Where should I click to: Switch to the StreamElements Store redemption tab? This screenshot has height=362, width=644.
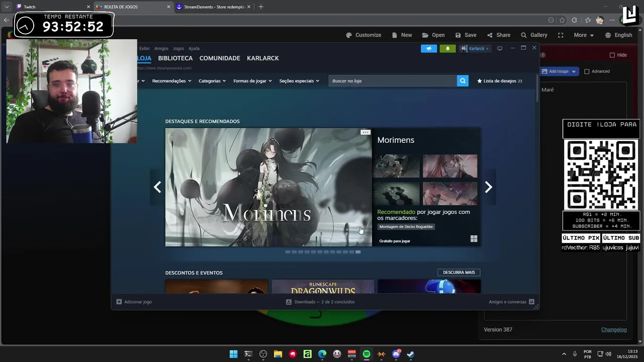(x=213, y=7)
